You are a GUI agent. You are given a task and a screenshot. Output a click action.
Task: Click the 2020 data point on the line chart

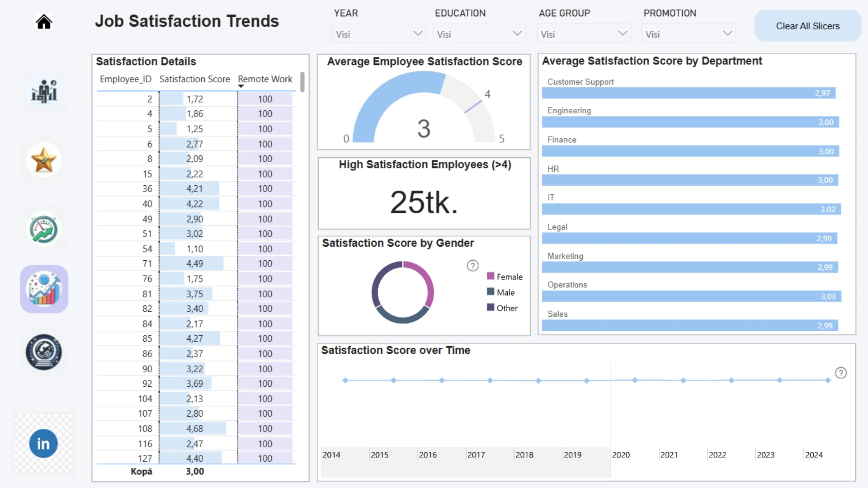[635, 380]
